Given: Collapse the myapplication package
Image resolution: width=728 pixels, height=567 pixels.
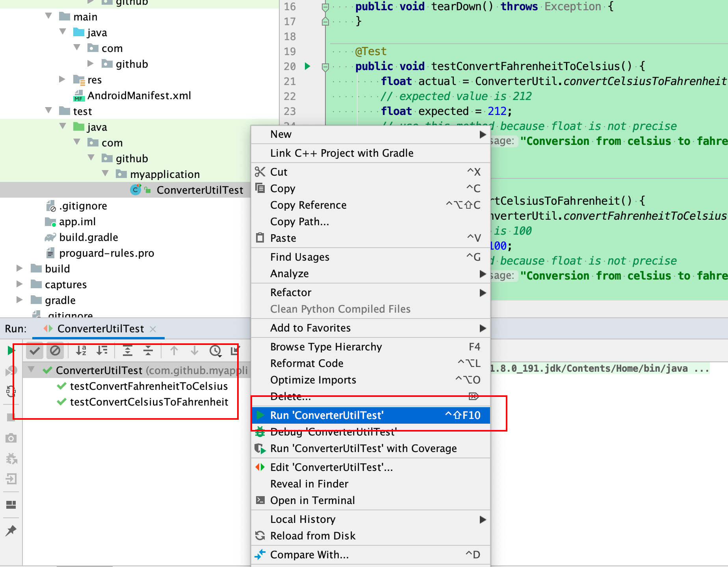Looking at the screenshot, I should [x=105, y=173].
